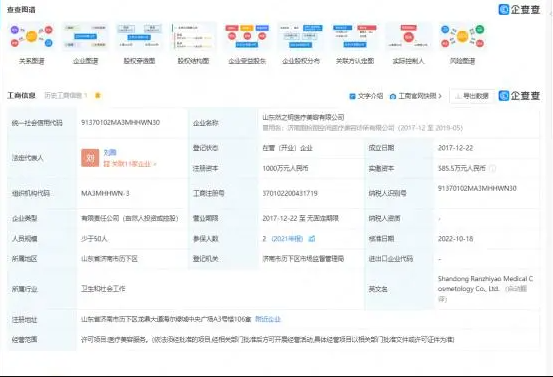553x377 pixels.
Task: Click taxpayer ID value beside 纳税人识别号
Action: pyautogui.click(x=477, y=188)
